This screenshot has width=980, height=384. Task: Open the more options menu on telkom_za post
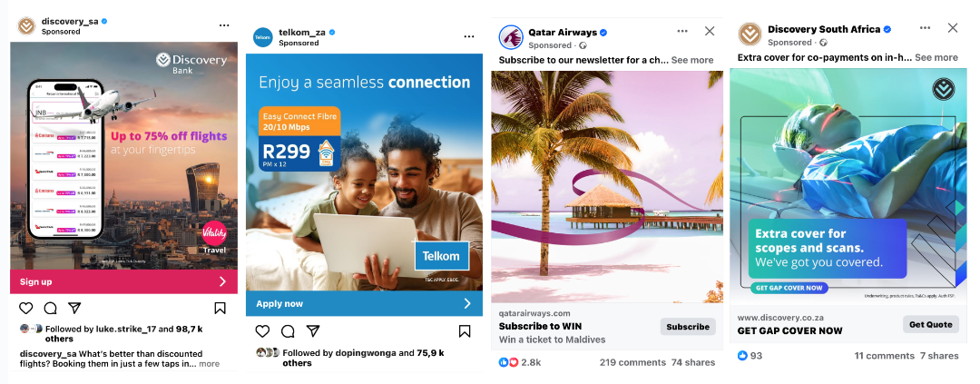click(469, 37)
